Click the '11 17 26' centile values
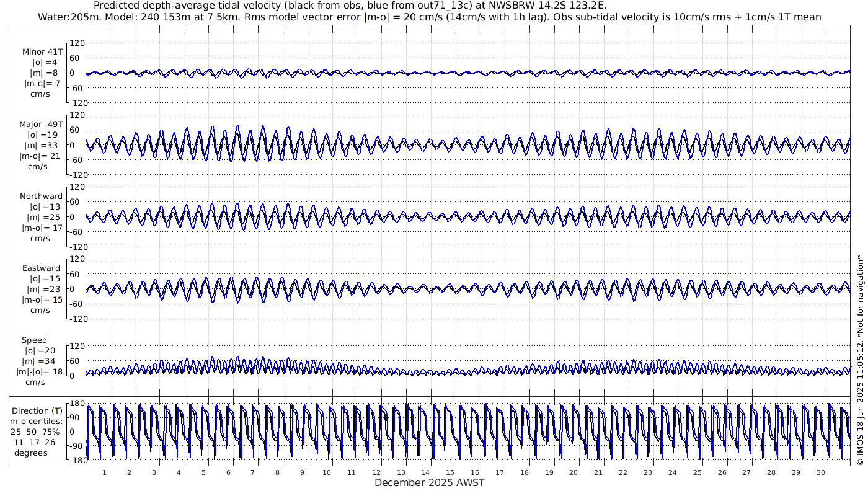Screen dimensions: 868x496 [36, 443]
